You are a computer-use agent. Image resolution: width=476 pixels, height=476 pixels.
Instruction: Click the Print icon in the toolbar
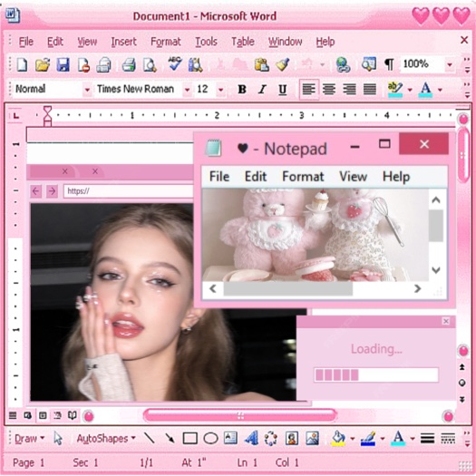coord(129,64)
